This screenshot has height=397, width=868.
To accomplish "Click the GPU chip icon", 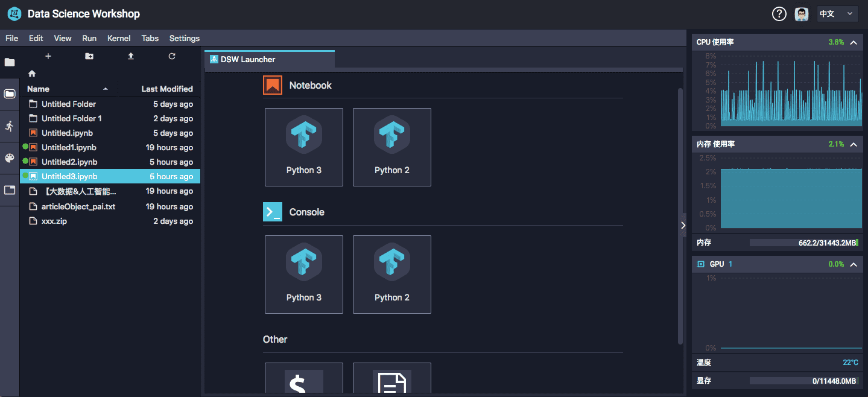I will [x=701, y=264].
